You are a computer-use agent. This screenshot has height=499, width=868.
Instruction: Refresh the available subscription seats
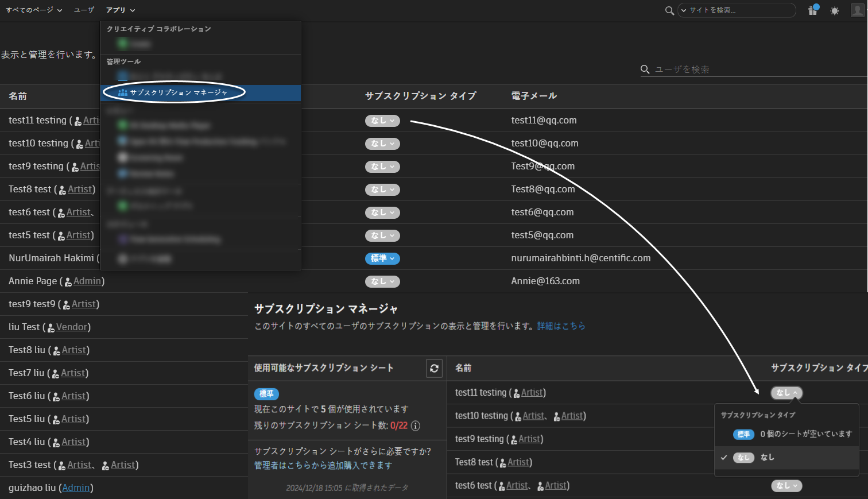434,368
